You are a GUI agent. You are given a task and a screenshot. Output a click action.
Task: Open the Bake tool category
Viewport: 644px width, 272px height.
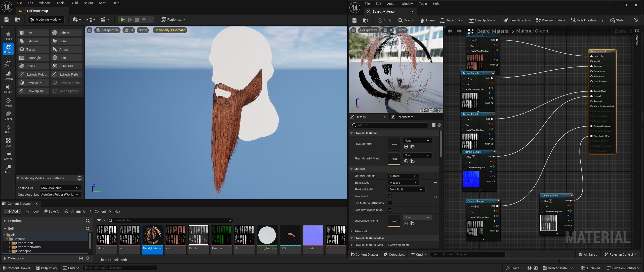point(8,129)
